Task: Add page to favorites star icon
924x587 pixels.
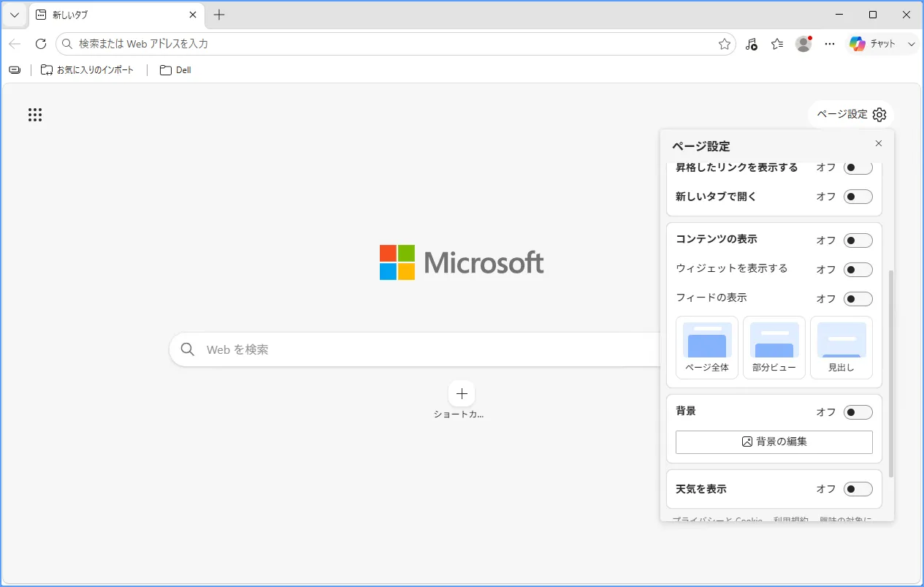Action: click(x=725, y=44)
